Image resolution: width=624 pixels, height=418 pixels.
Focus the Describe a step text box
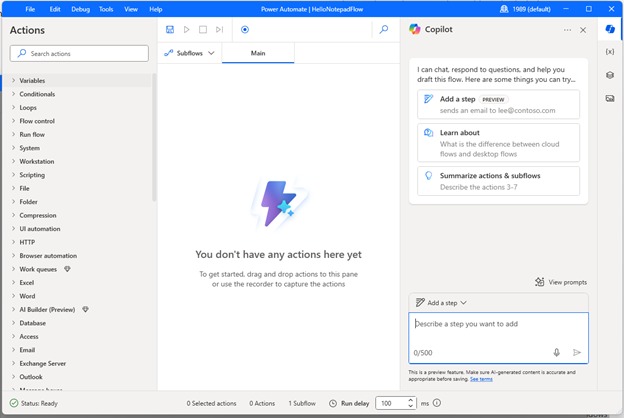(498, 338)
